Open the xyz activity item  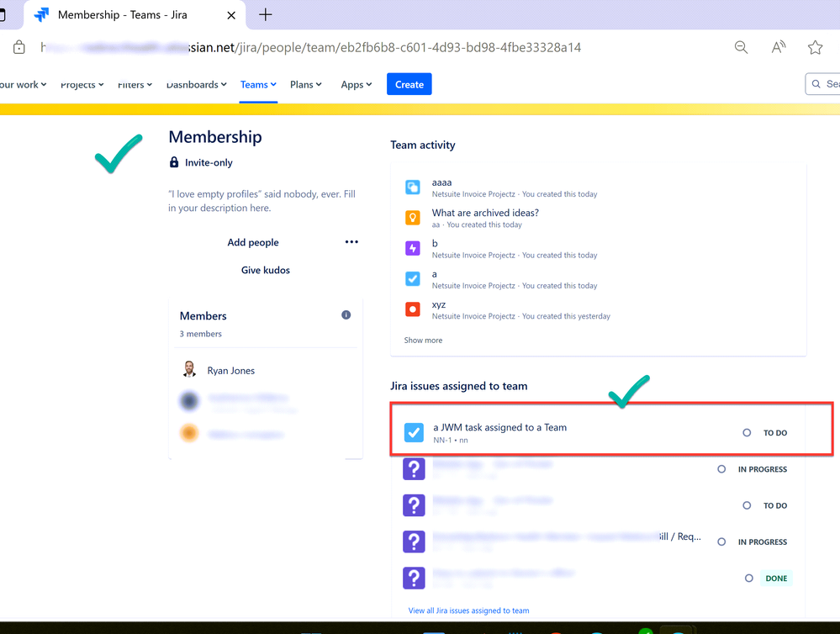[x=439, y=305]
